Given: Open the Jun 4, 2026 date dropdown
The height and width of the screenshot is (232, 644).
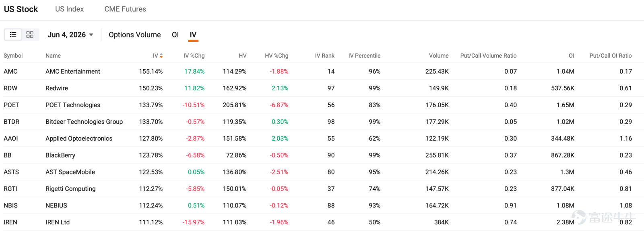Looking at the screenshot, I should [x=70, y=35].
